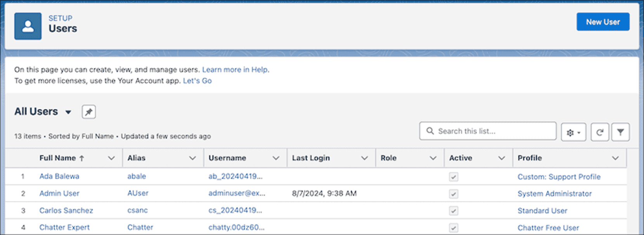Open Last Login column menu chevron
Image resolution: width=644 pixels, height=235 pixels.
(x=364, y=158)
